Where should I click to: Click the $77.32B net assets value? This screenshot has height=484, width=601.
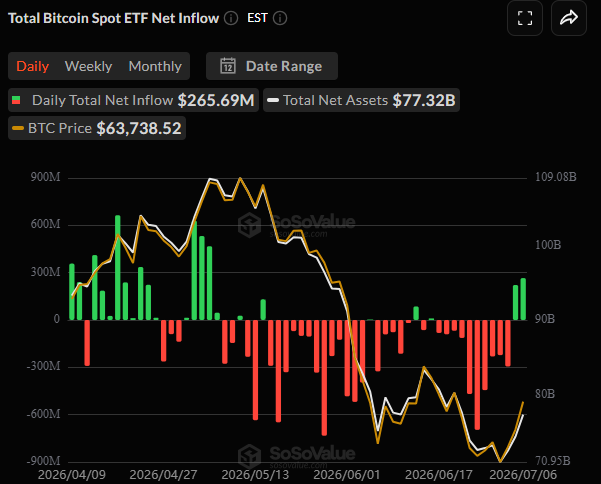(x=424, y=100)
